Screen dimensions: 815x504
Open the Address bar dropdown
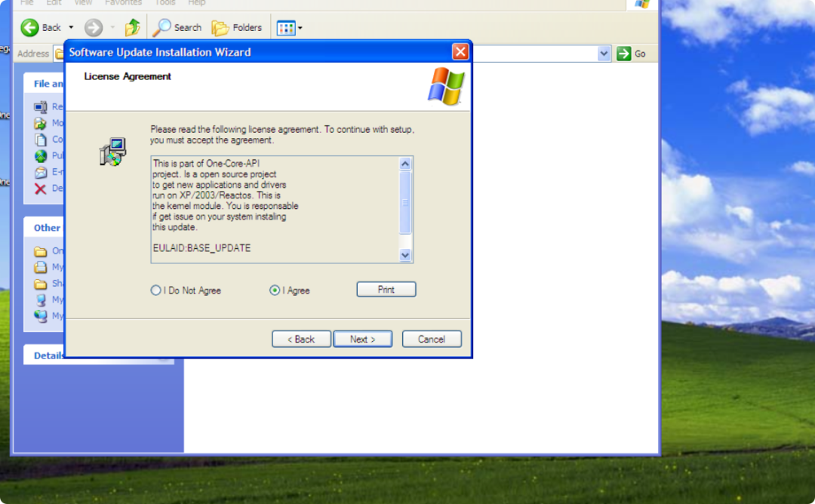coord(604,54)
